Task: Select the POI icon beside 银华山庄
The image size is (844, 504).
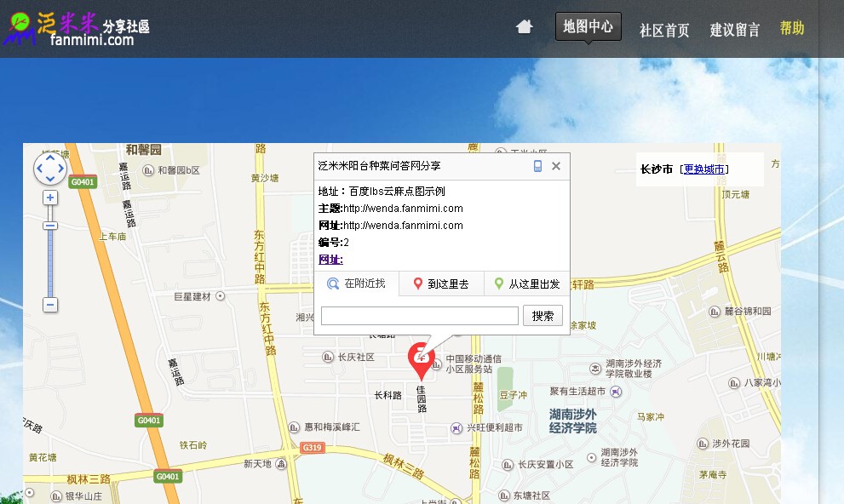Action: 56,496
